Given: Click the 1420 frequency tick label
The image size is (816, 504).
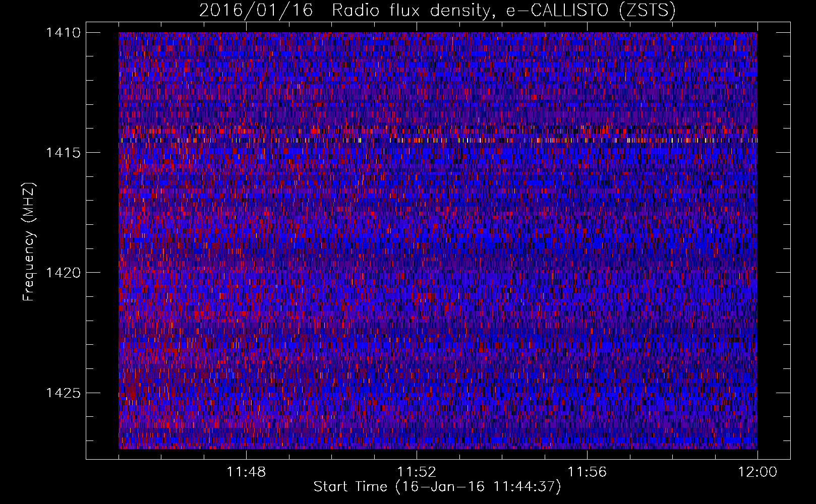Looking at the screenshot, I should 63,273.
